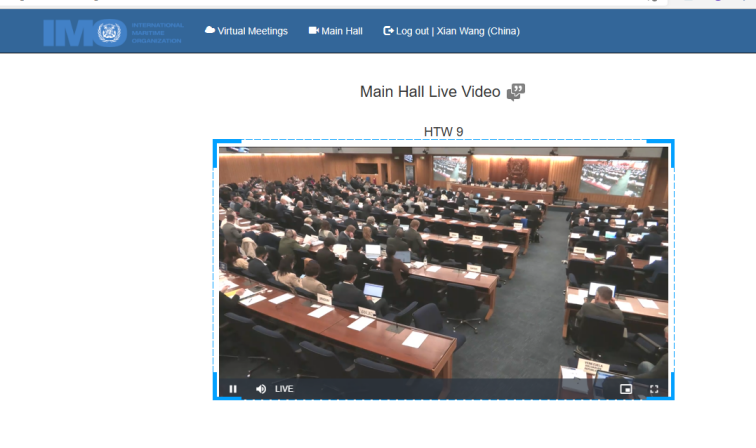The image size is (756, 448).
Task: Click the cloud icon beside Virtual Meetings
Action: 210,31
